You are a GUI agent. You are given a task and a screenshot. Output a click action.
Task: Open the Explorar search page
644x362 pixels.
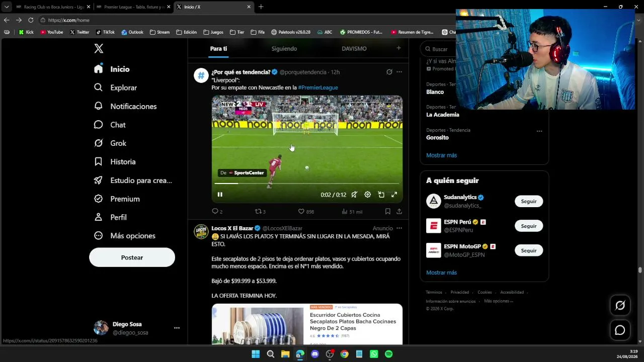[x=115, y=87]
